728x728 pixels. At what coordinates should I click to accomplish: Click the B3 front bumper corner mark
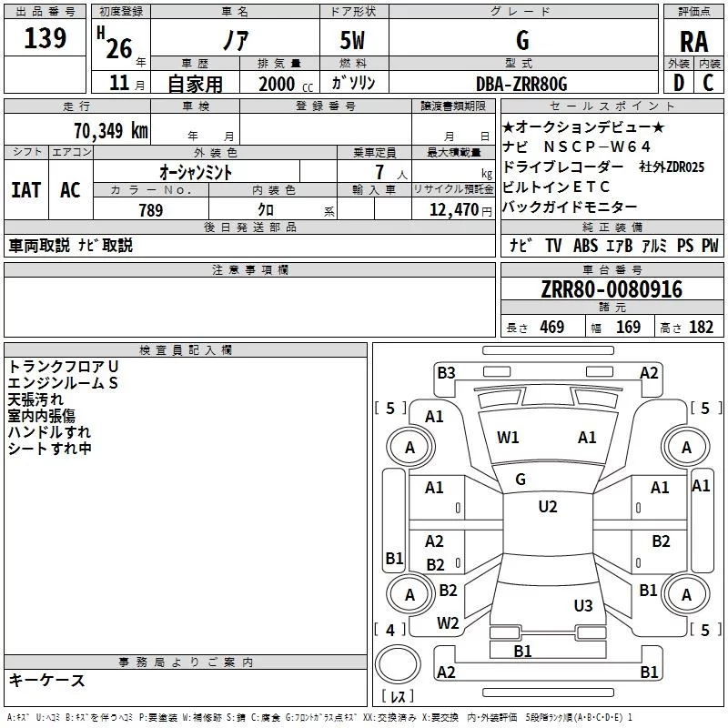(446, 373)
